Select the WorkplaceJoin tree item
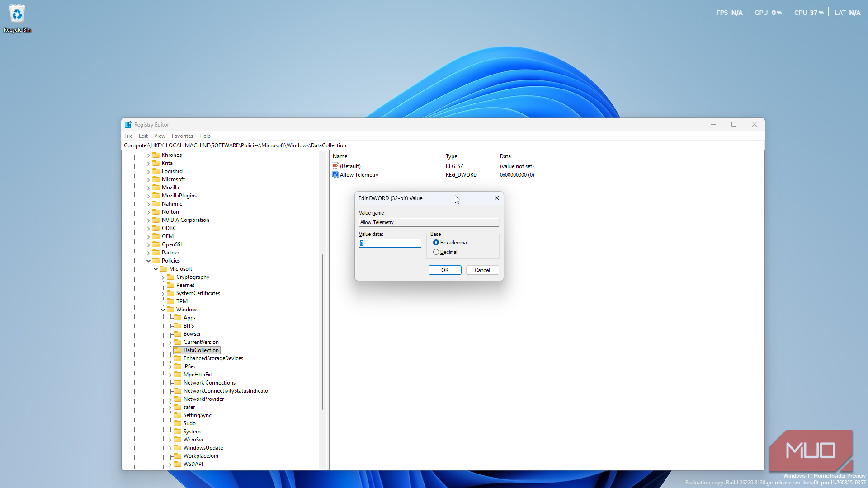The width and height of the screenshot is (868, 488). coord(201,456)
